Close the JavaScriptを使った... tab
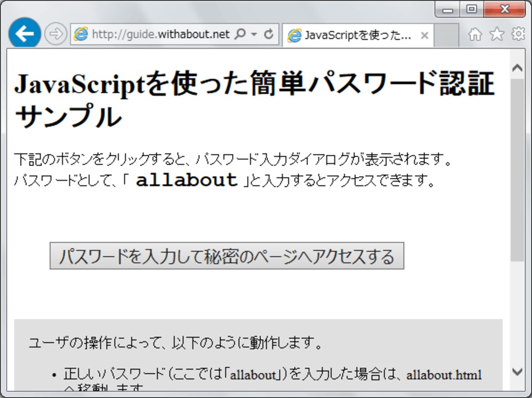 (424, 35)
